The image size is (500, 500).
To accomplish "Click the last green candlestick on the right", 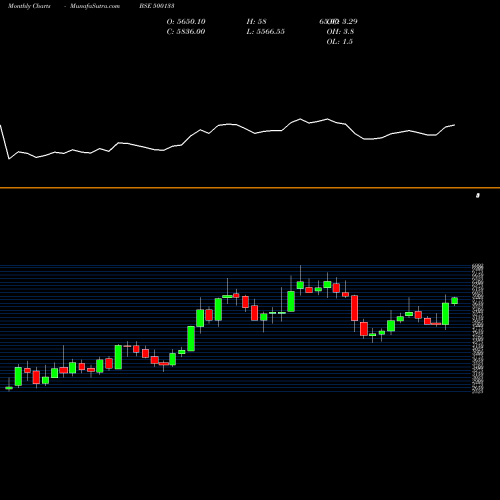I will (454, 301).
